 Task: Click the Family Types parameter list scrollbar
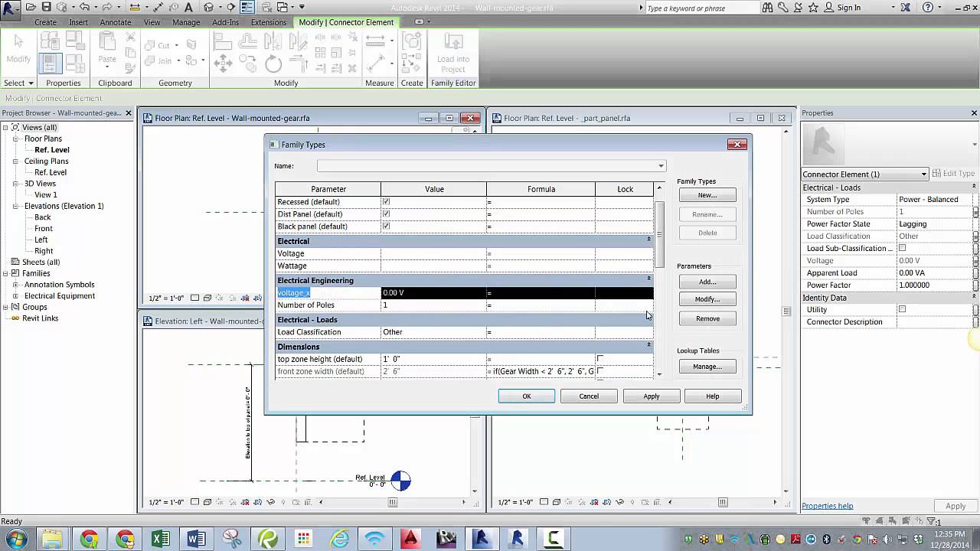[x=659, y=236]
